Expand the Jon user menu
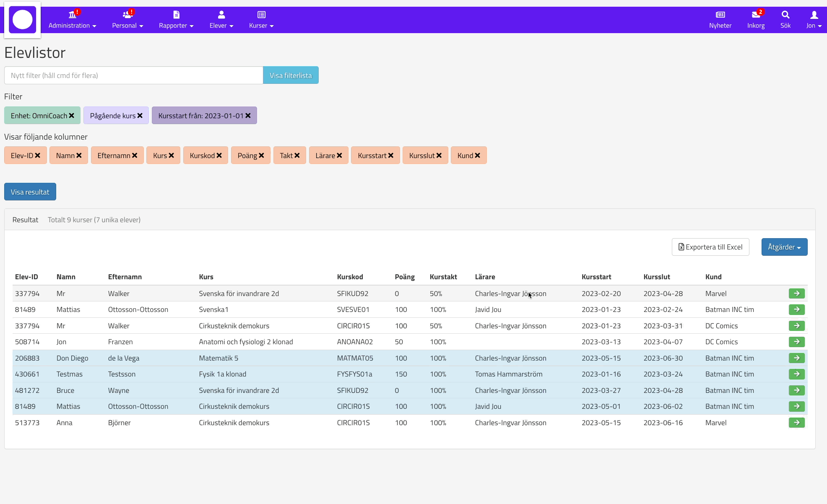827x504 pixels. (814, 20)
